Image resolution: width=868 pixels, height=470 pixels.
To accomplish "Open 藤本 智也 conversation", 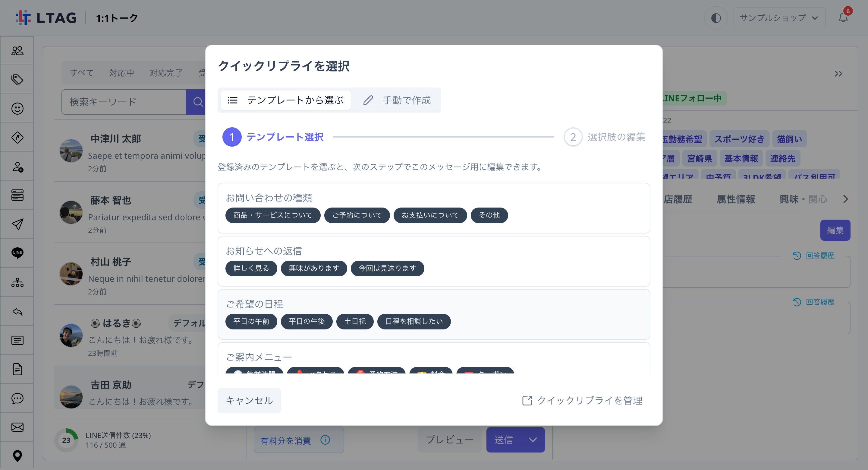I will (130, 212).
